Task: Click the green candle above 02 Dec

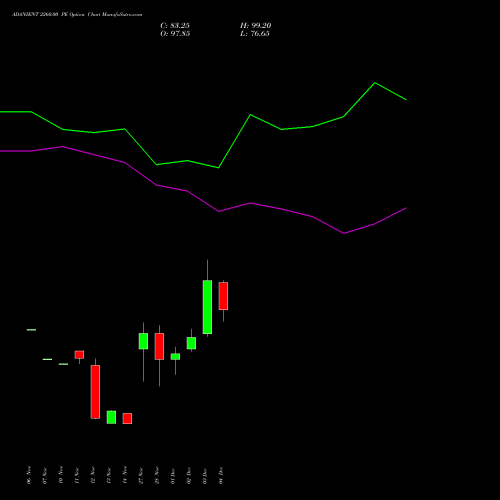Action: [x=191, y=343]
